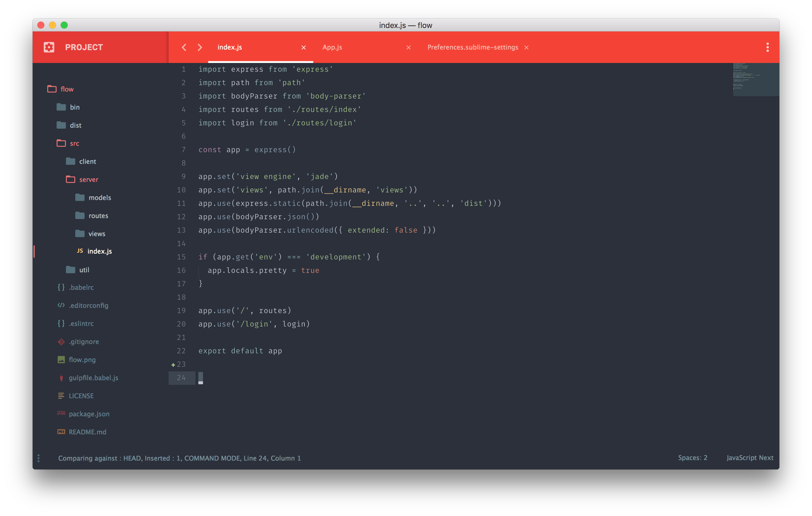Click the Markdown icon next to README.md

(61, 432)
